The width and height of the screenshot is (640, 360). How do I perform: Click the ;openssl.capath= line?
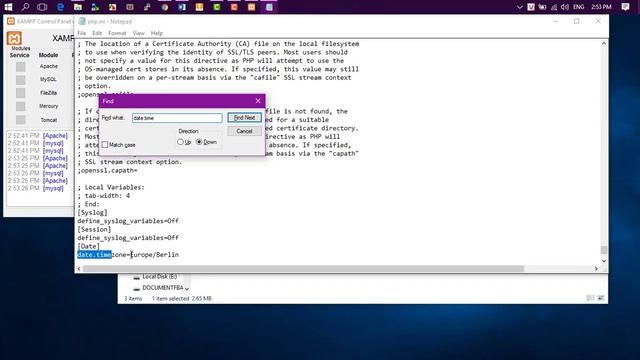pyautogui.click(x=107, y=170)
